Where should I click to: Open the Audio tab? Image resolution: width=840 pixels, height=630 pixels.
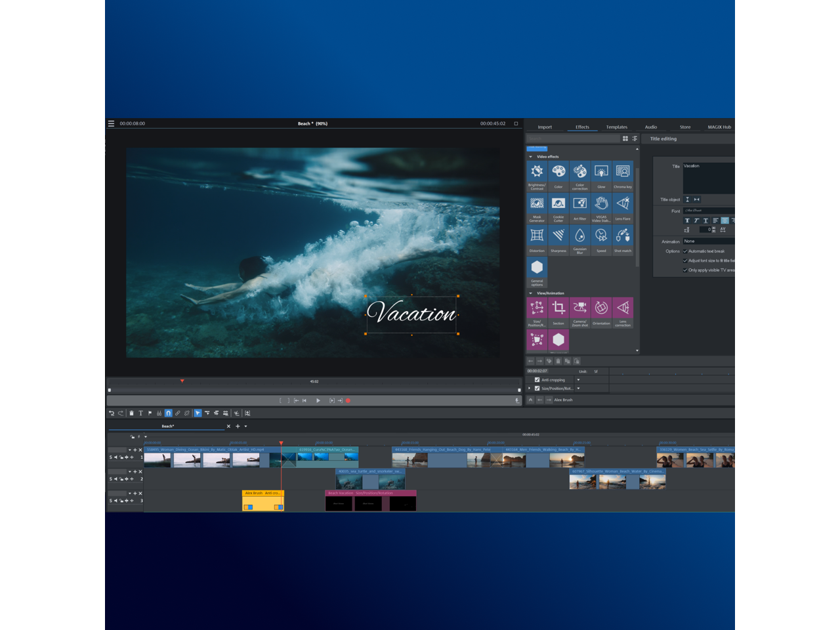point(650,127)
